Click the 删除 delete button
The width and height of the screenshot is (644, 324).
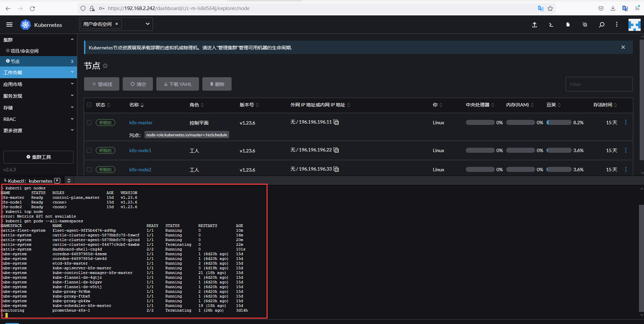tap(217, 84)
